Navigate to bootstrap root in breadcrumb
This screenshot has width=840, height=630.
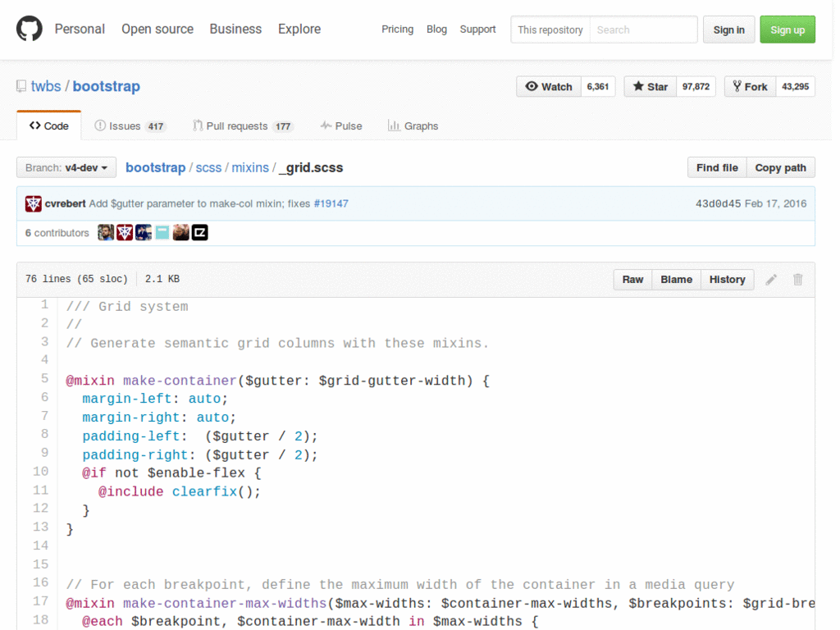pos(155,167)
